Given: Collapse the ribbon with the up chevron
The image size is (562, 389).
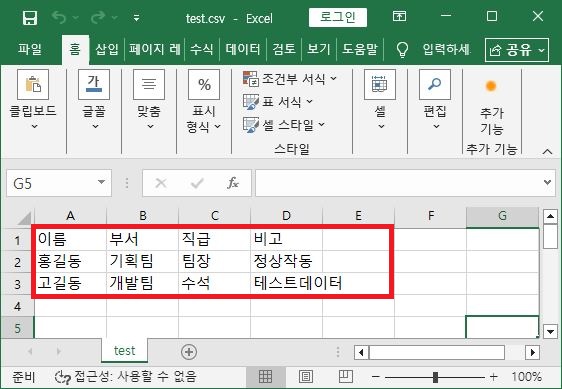Looking at the screenshot, I should 547,151.
